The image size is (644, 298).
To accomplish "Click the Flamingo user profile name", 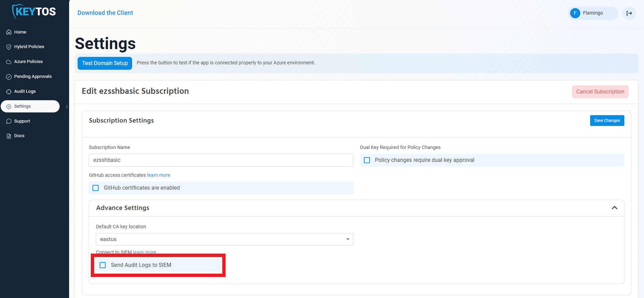I will (x=593, y=13).
